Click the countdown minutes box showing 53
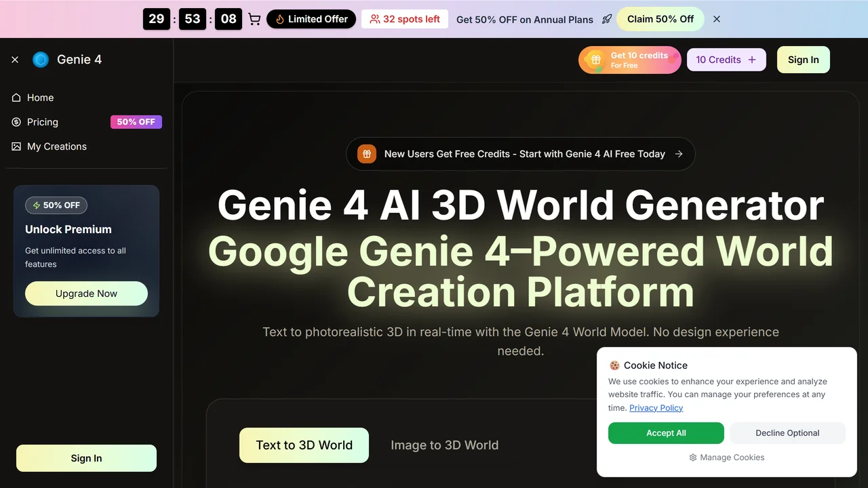The height and width of the screenshot is (488, 868). tap(193, 19)
